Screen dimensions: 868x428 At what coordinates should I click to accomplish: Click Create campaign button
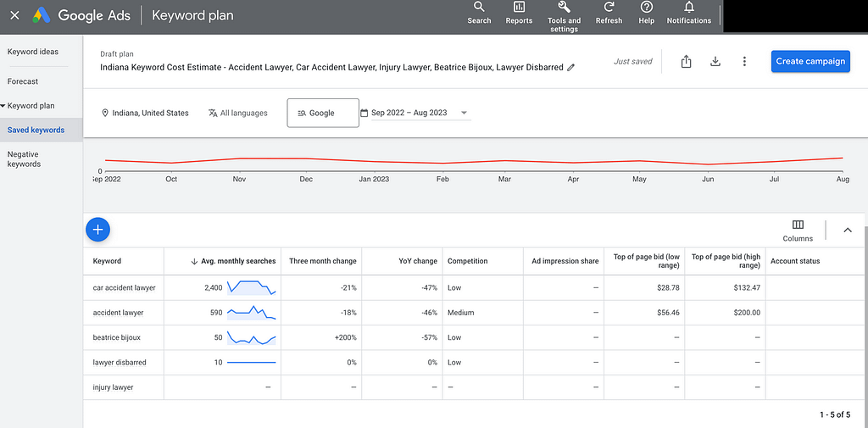(810, 62)
